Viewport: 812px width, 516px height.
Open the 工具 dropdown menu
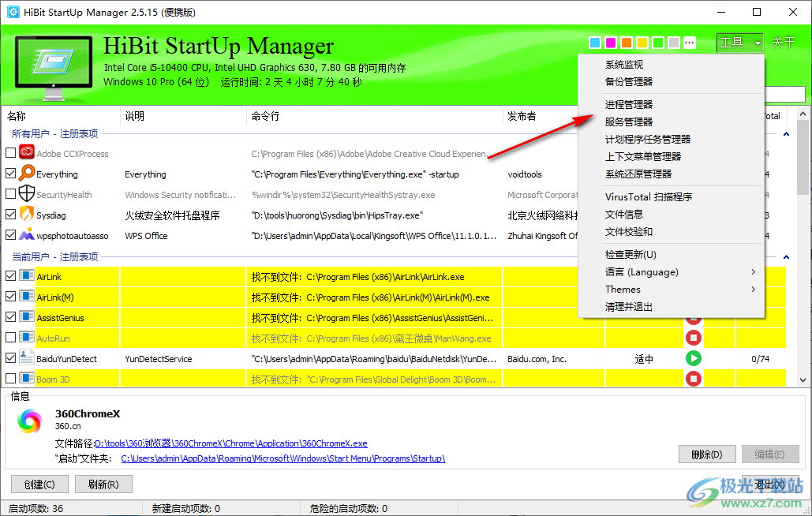[x=740, y=43]
